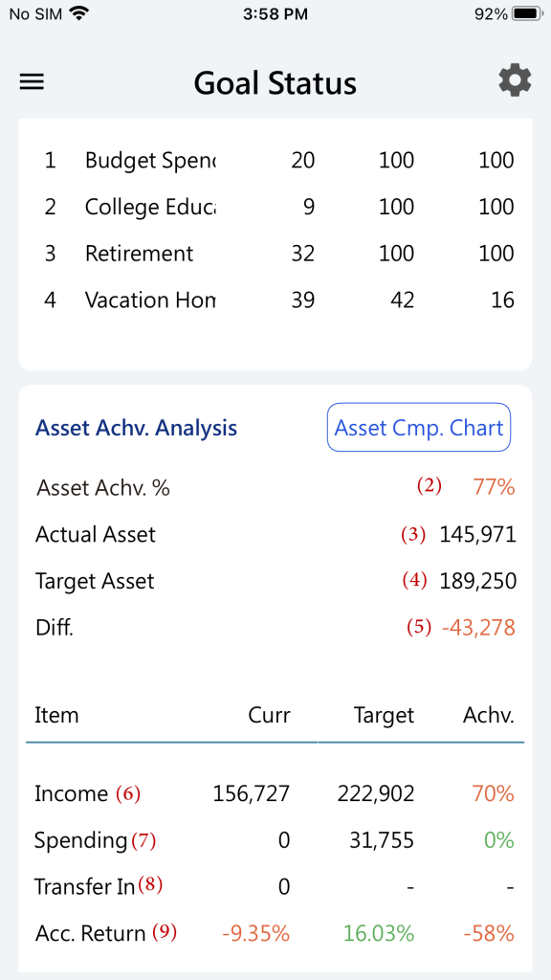The image size is (551, 980).
Task: Tap the Asset Achv. Analysis heading
Action: pos(136,428)
